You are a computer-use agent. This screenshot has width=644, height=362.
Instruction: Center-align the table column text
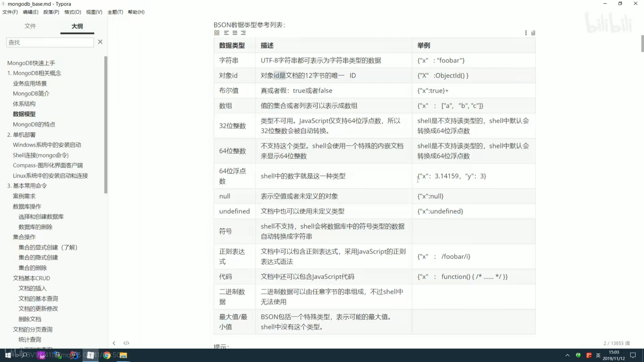234,33
